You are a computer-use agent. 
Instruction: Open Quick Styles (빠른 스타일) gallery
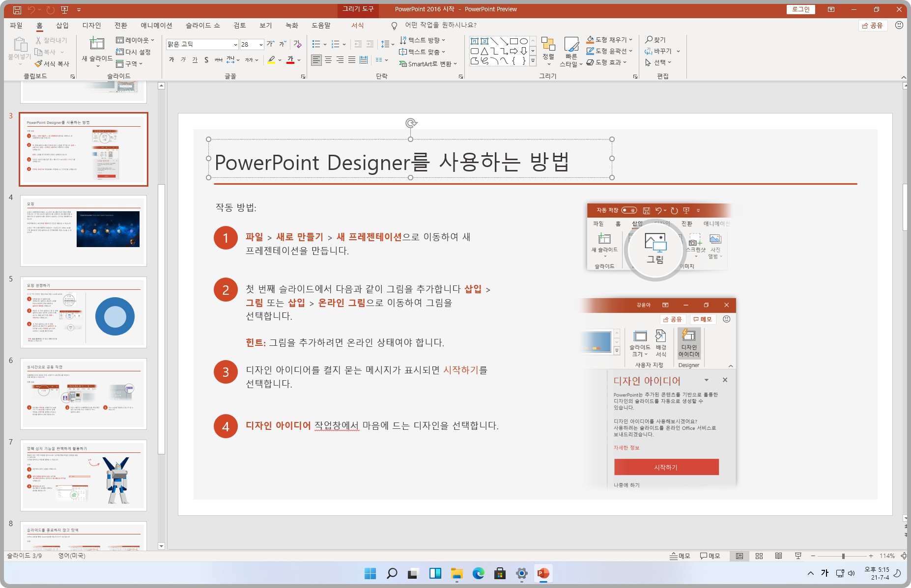(571, 51)
